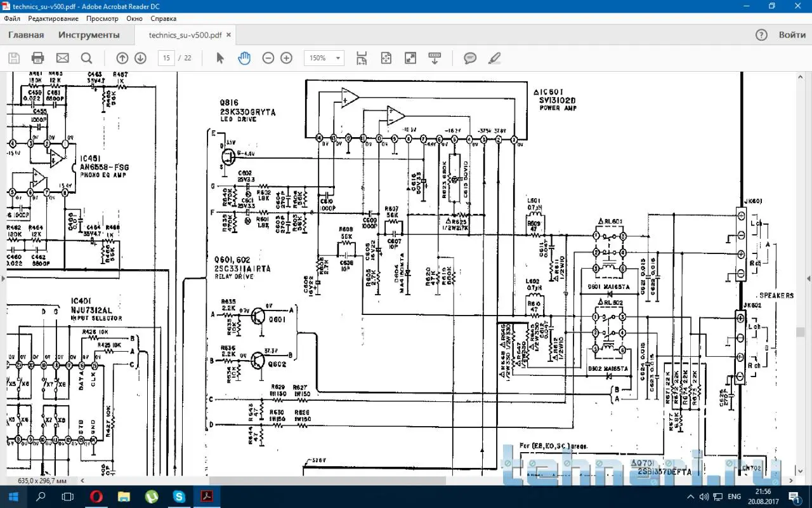Zoom out with the minus button

pyautogui.click(x=268, y=58)
